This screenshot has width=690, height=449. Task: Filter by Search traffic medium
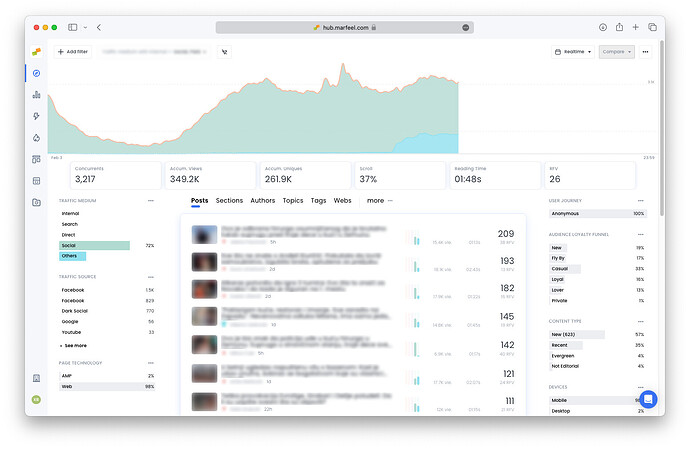107,224
